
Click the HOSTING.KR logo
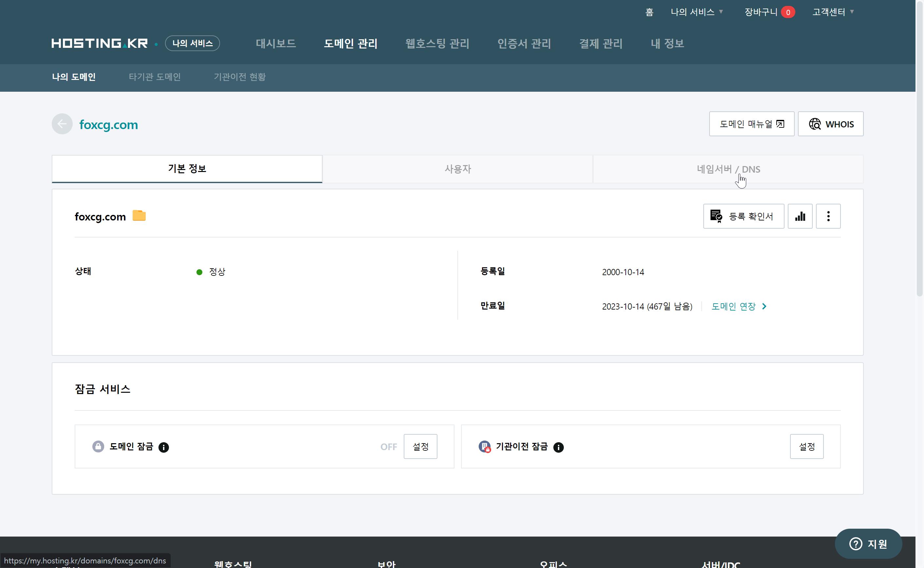coord(100,44)
